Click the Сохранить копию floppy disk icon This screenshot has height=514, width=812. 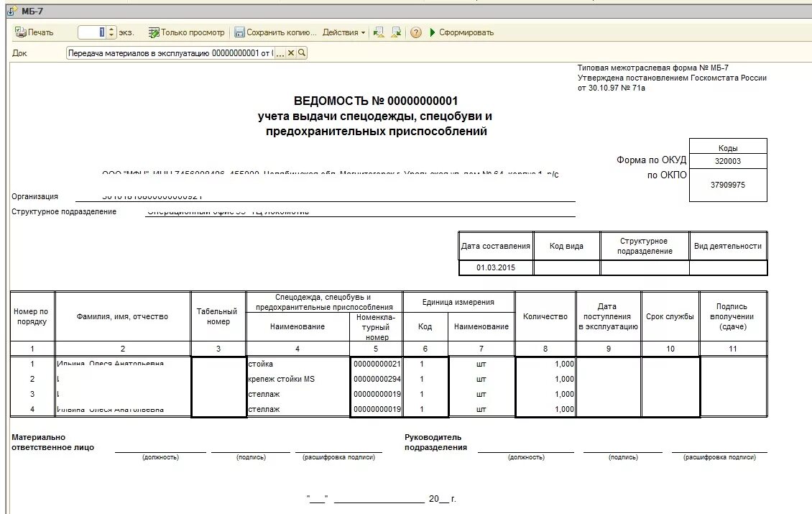pos(239,32)
